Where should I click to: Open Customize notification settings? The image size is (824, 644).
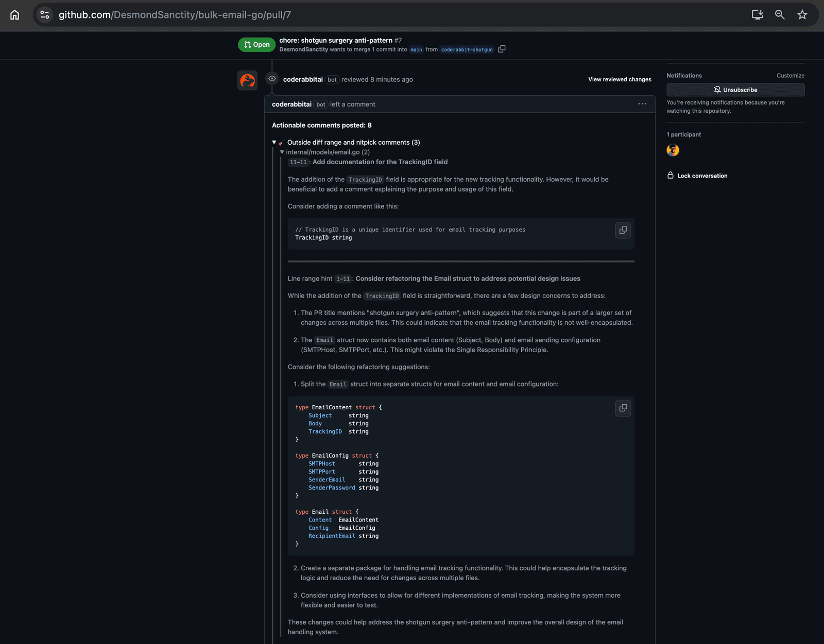point(790,76)
